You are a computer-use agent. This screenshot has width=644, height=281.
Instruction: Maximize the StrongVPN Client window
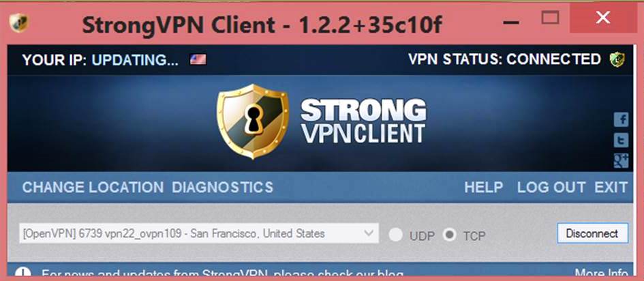(x=550, y=18)
